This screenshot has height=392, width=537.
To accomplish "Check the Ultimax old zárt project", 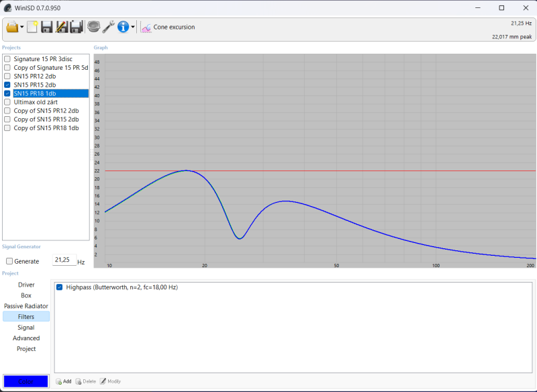I will [x=7, y=102].
